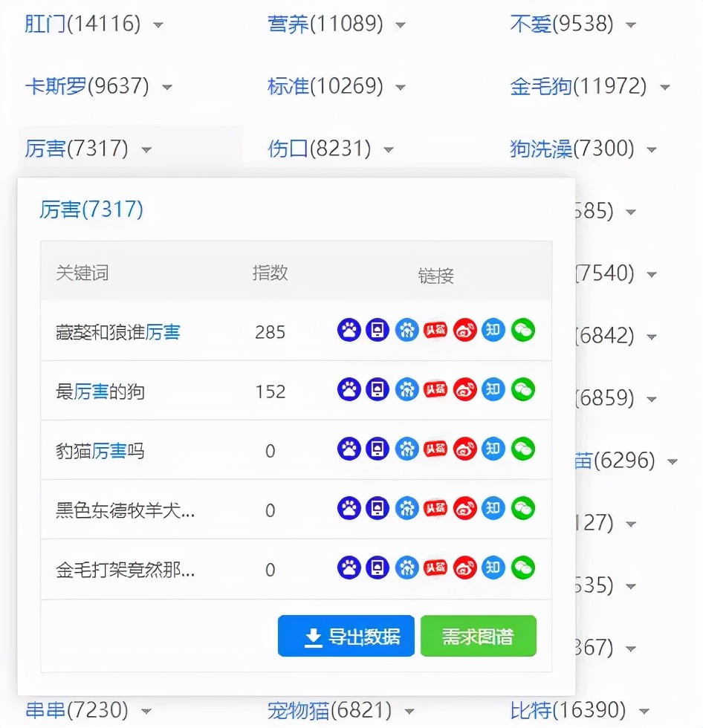Open the Baidu link for 藏獒和狼谁厉害

click(x=349, y=329)
